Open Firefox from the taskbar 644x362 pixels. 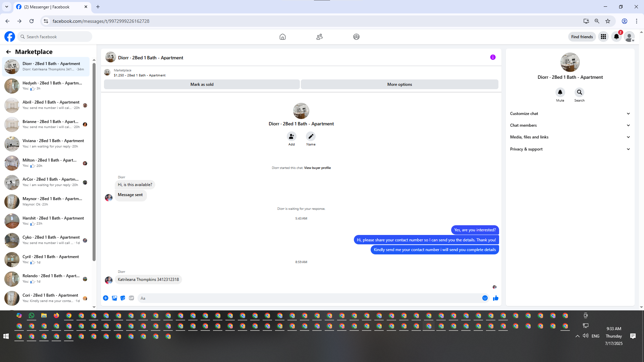pyautogui.click(x=56, y=315)
